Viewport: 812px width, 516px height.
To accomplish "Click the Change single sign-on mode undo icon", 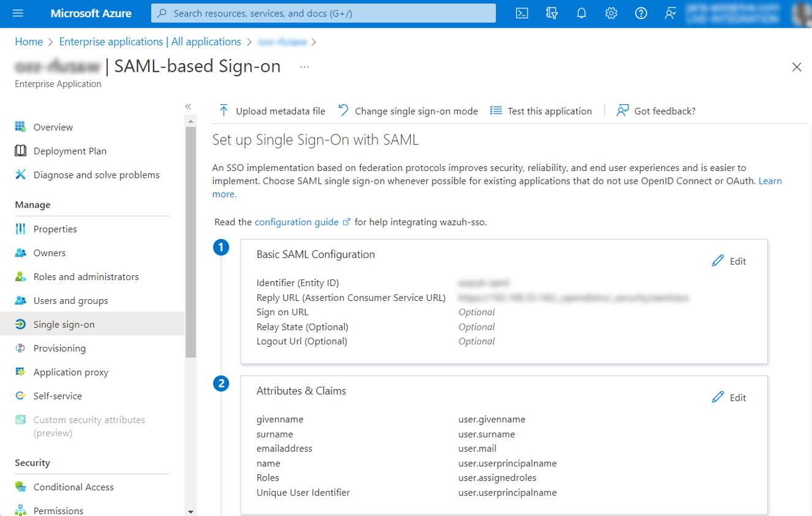I will point(344,110).
